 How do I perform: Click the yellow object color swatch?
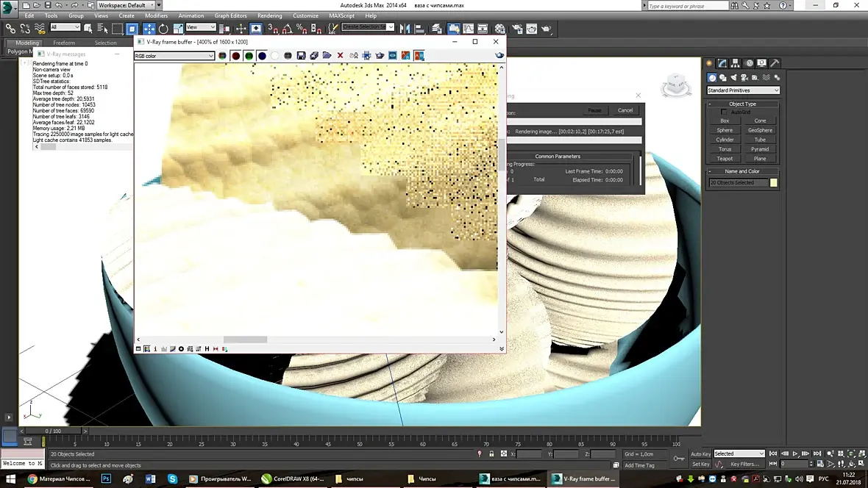tap(774, 182)
